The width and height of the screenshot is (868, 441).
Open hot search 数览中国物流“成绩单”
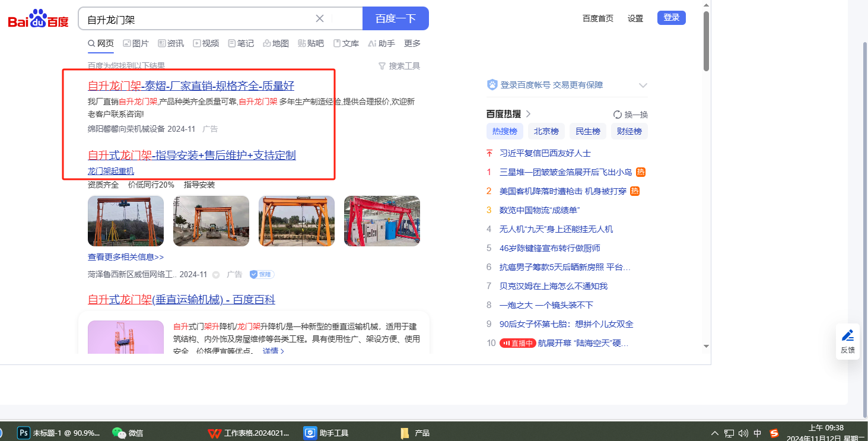click(x=539, y=210)
